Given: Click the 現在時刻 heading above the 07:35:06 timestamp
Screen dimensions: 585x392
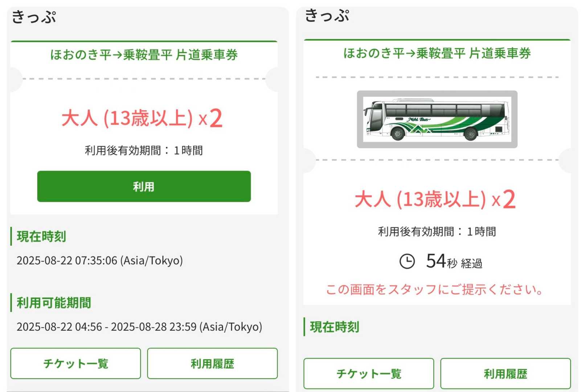Looking at the screenshot, I should pyautogui.click(x=41, y=236).
